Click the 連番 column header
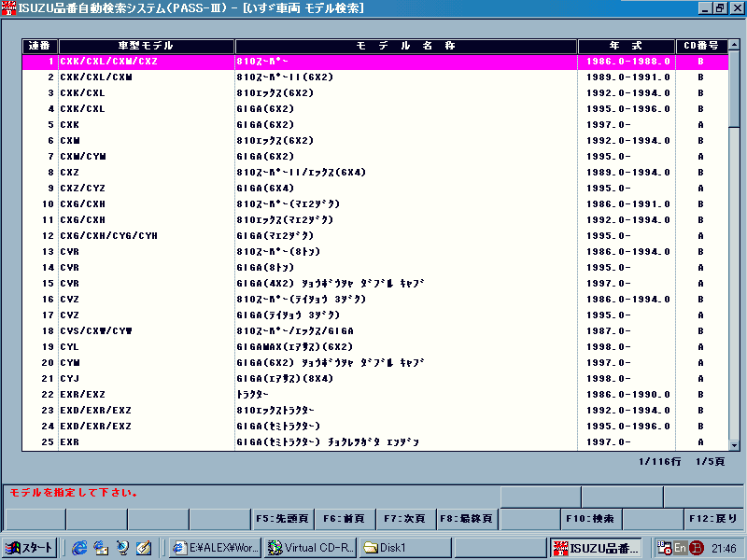Screen dimensions: 747x560 (x=39, y=46)
